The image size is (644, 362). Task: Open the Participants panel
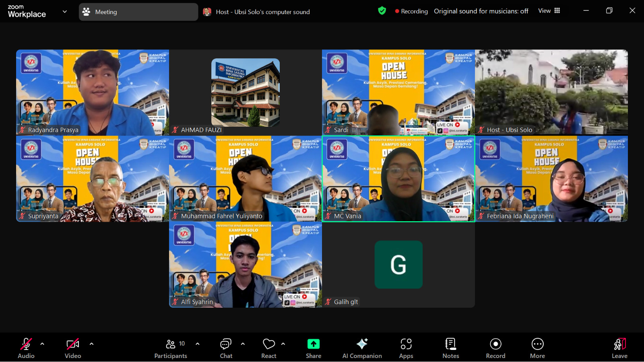pos(171,348)
